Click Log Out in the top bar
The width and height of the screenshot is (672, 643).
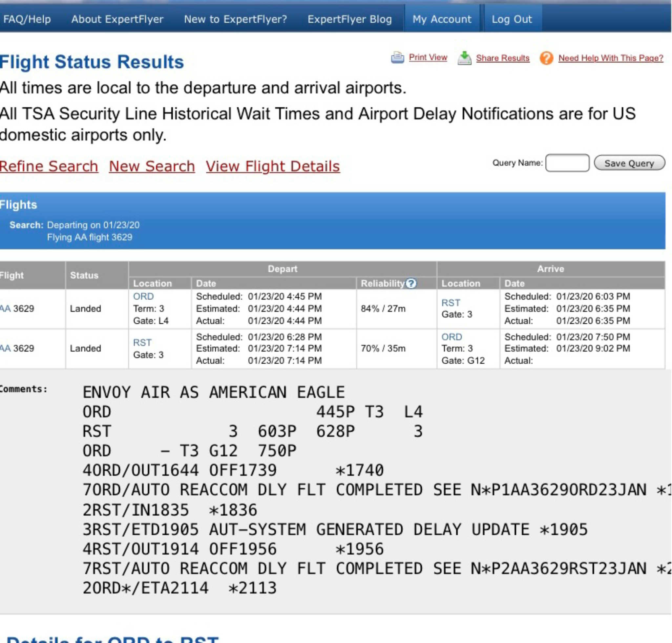pos(512,19)
